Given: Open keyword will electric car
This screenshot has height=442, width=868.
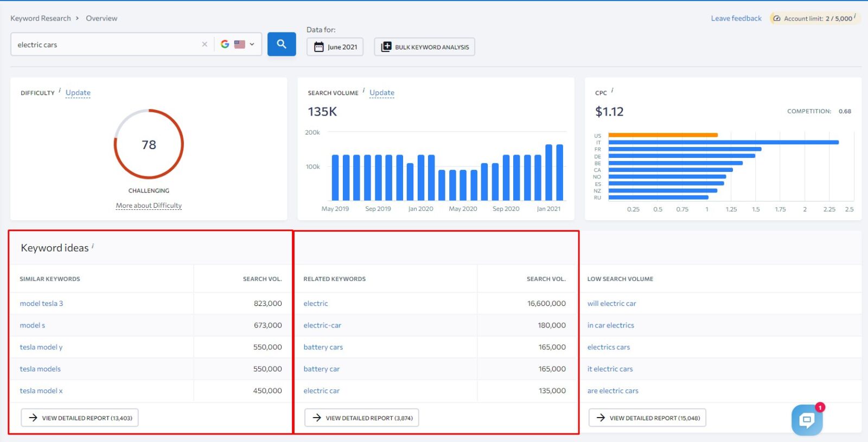Looking at the screenshot, I should 611,304.
